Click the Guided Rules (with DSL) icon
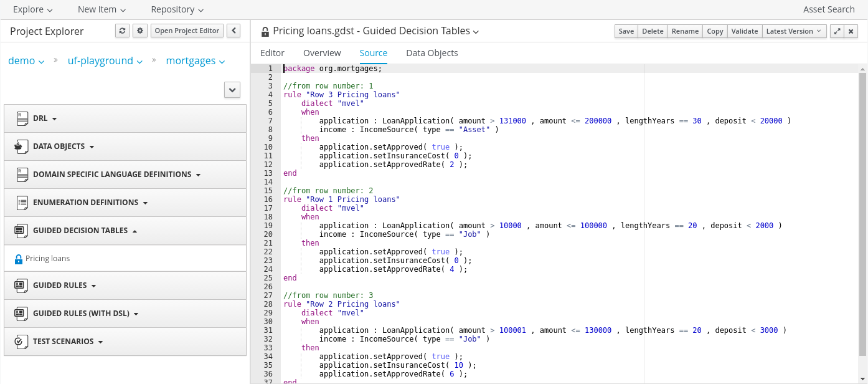Screen dimensions: 868x384 pyautogui.click(x=22, y=314)
